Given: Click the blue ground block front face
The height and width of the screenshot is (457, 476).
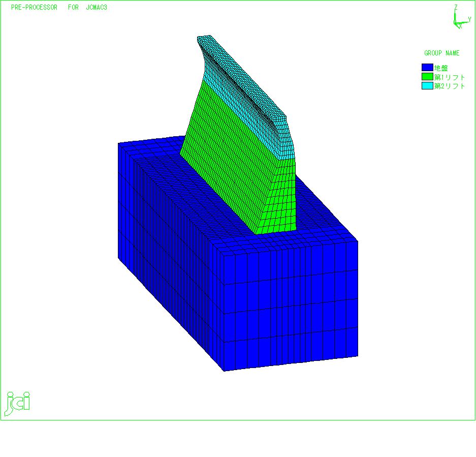Looking at the screenshot, I should [291, 307].
